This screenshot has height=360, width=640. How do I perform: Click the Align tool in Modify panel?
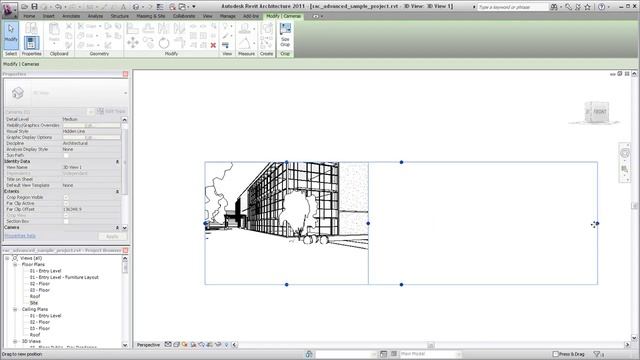(x=132, y=28)
